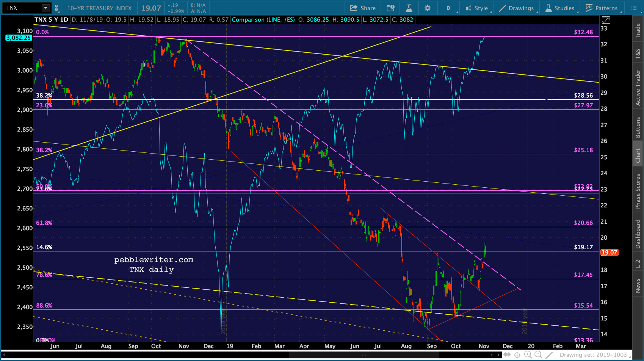This screenshot has height=361, width=644.
Task: Click the TNX 5 Y 1D chart label
Action: (x=52, y=20)
